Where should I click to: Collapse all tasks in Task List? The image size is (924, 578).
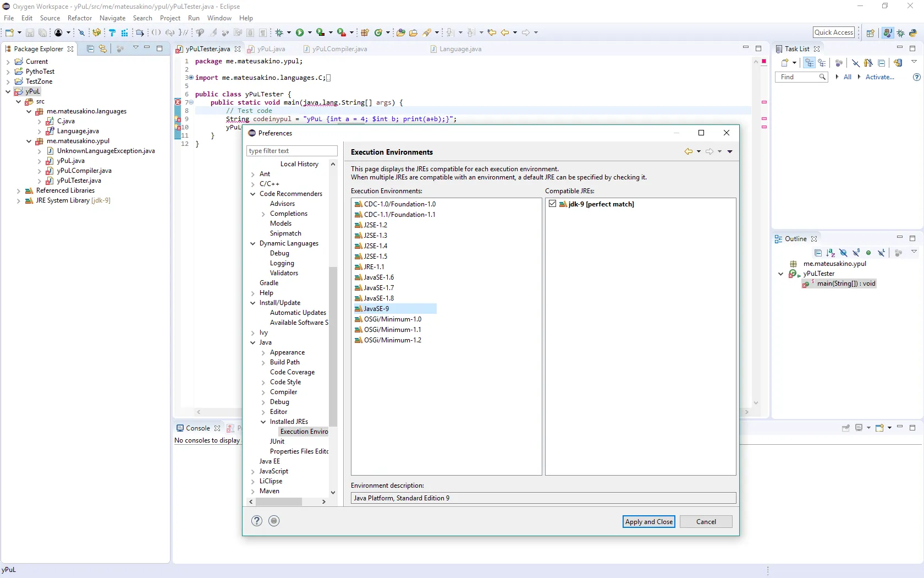pos(882,63)
